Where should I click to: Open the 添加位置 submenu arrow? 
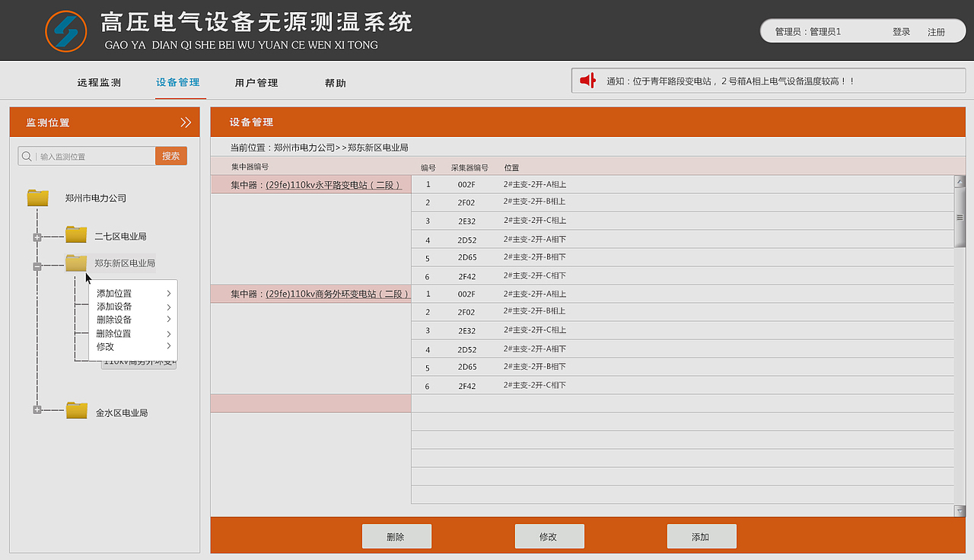[x=169, y=292]
